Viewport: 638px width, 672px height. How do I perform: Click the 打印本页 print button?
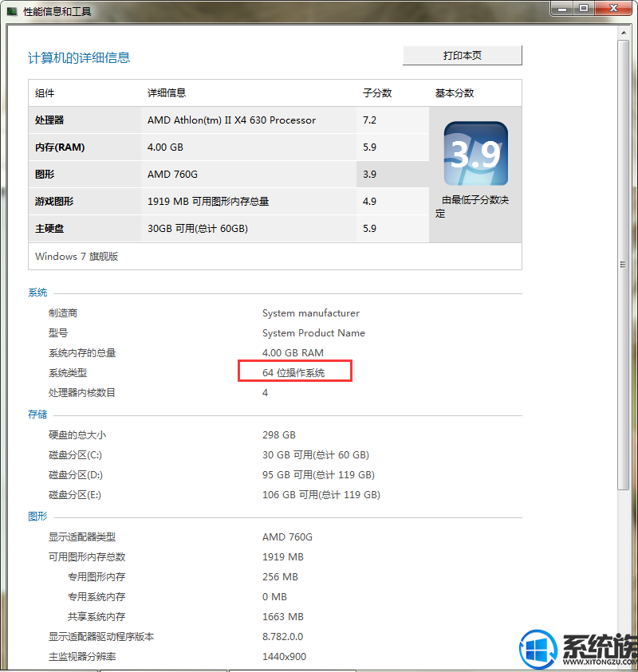click(x=463, y=55)
